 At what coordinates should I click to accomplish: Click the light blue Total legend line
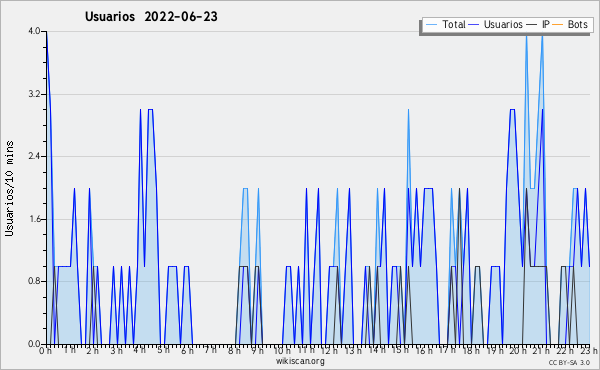click(x=431, y=25)
